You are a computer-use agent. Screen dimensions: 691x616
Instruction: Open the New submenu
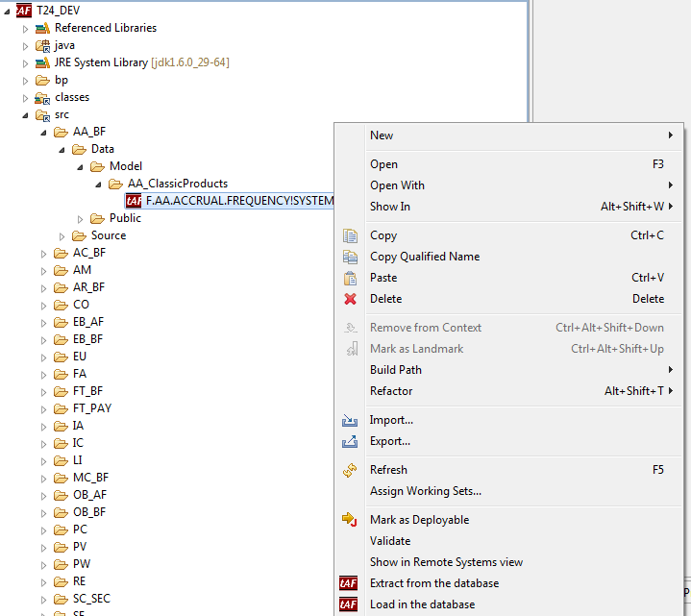coord(382,136)
